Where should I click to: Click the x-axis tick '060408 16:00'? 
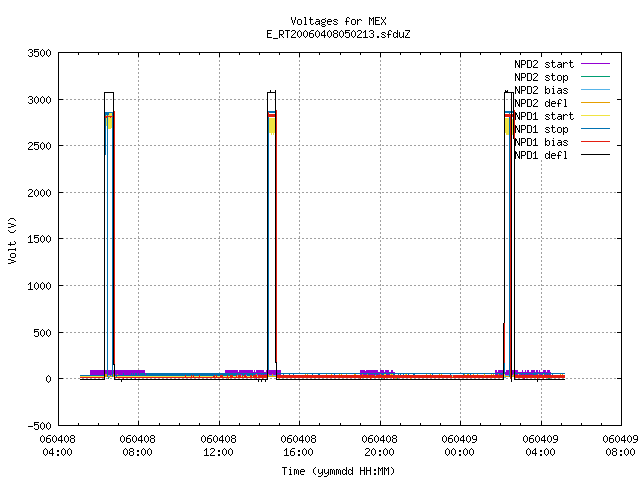(298, 446)
